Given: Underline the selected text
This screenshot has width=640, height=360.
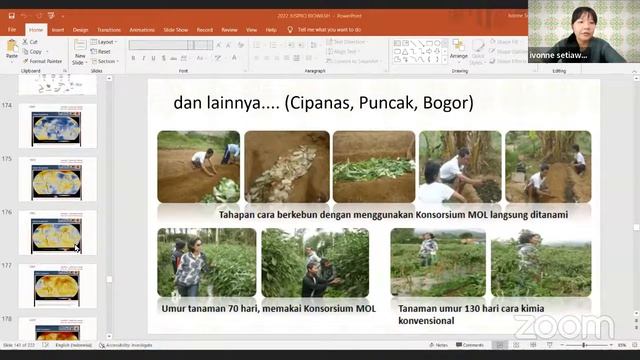Looking at the screenshot, I should [x=153, y=58].
